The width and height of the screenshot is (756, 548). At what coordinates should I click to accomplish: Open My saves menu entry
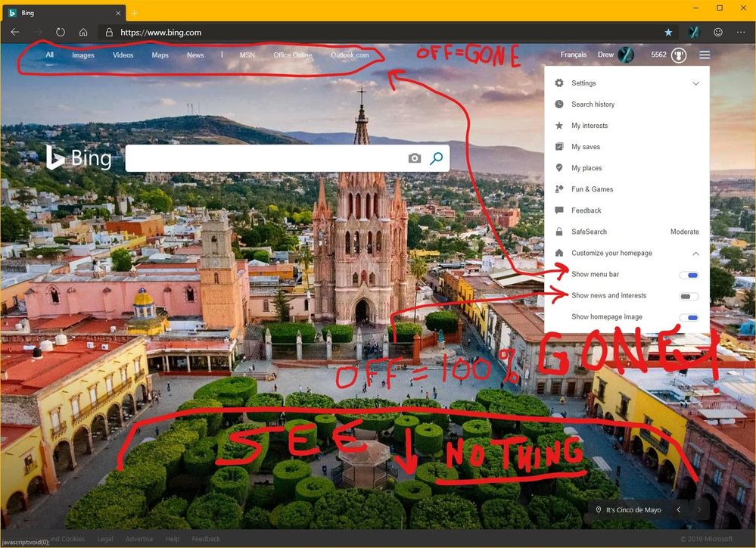pyautogui.click(x=586, y=147)
